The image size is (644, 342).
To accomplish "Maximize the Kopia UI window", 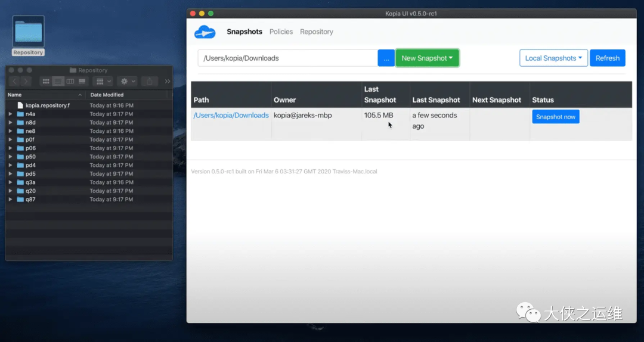I will click(x=210, y=14).
